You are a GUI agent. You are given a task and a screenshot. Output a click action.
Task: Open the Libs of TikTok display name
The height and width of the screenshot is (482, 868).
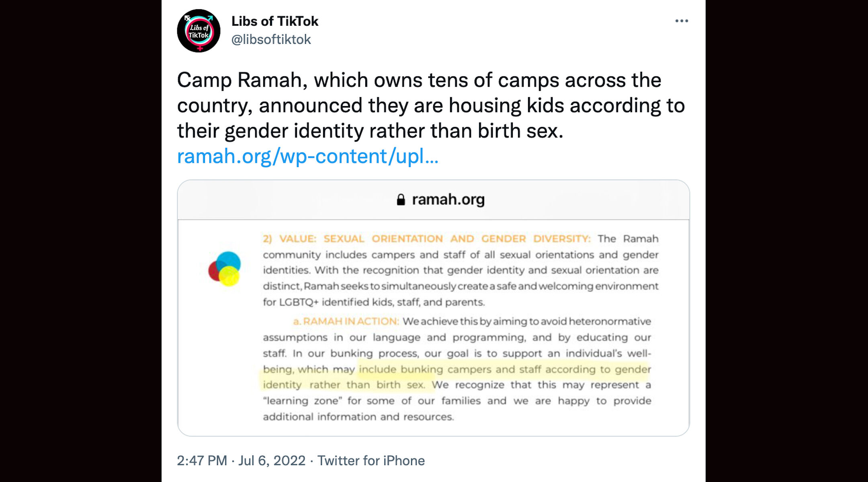275,21
